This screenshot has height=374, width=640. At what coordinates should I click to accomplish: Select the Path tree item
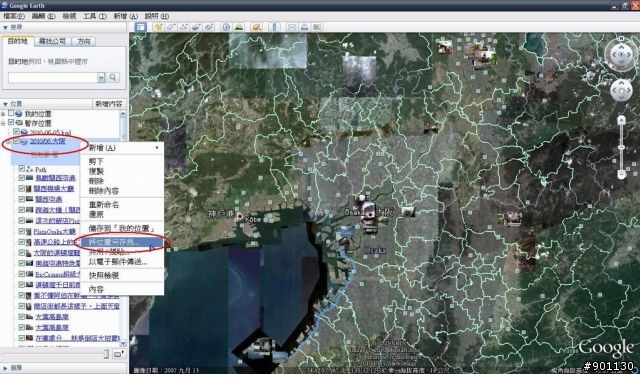tap(41, 169)
